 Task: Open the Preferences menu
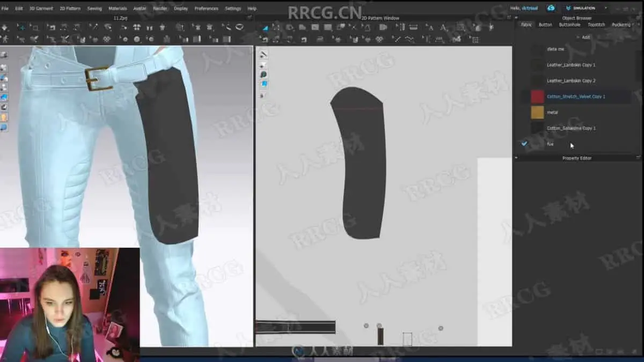pos(207,9)
